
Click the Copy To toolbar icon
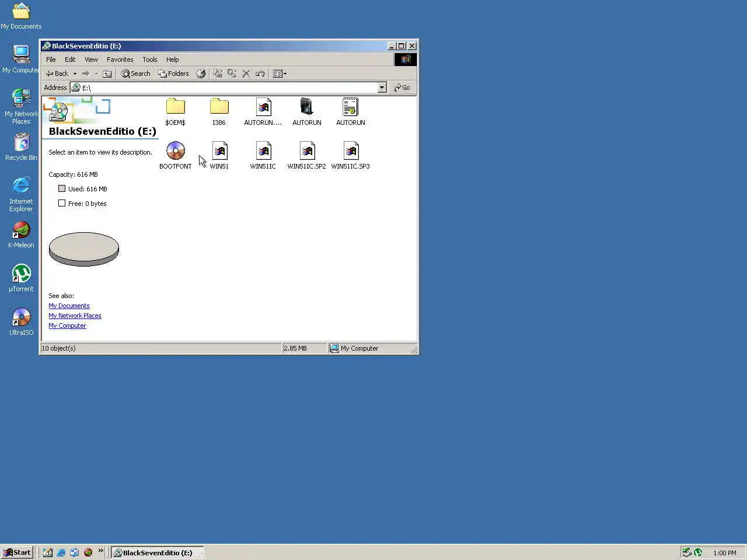coord(232,73)
